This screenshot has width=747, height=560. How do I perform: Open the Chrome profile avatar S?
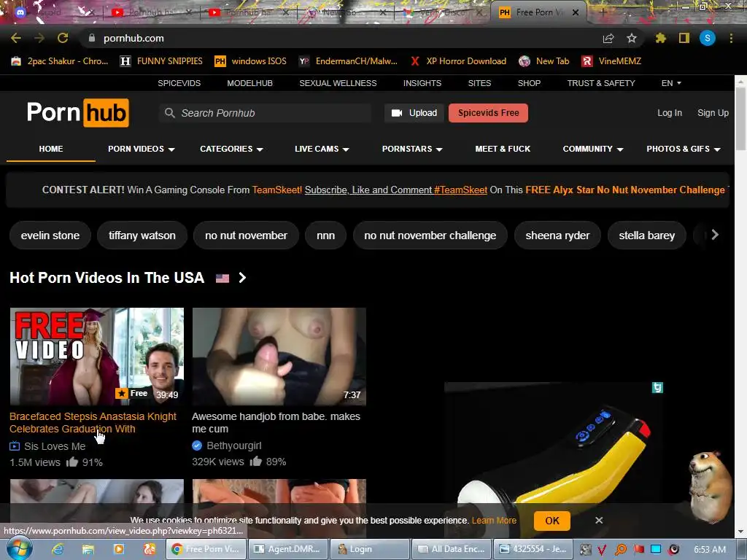click(x=708, y=38)
